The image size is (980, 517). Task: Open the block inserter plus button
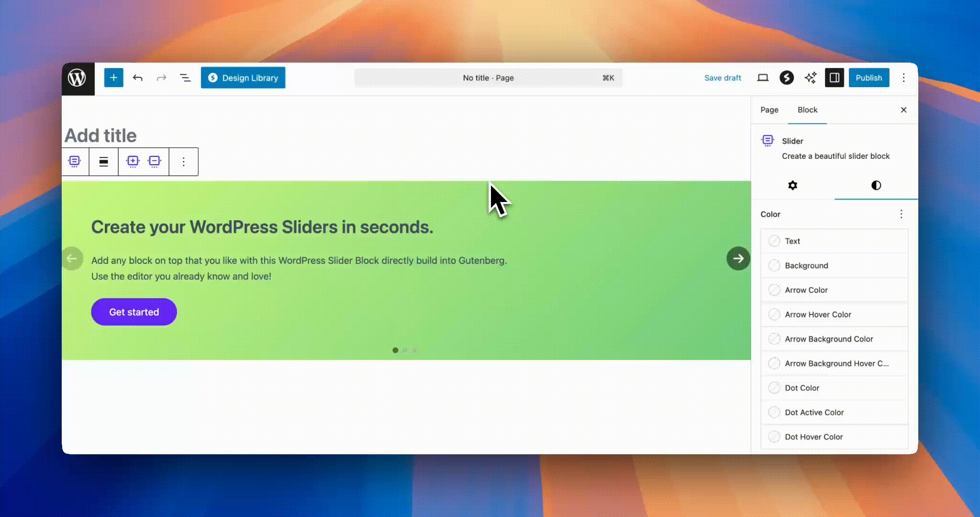(x=113, y=78)
